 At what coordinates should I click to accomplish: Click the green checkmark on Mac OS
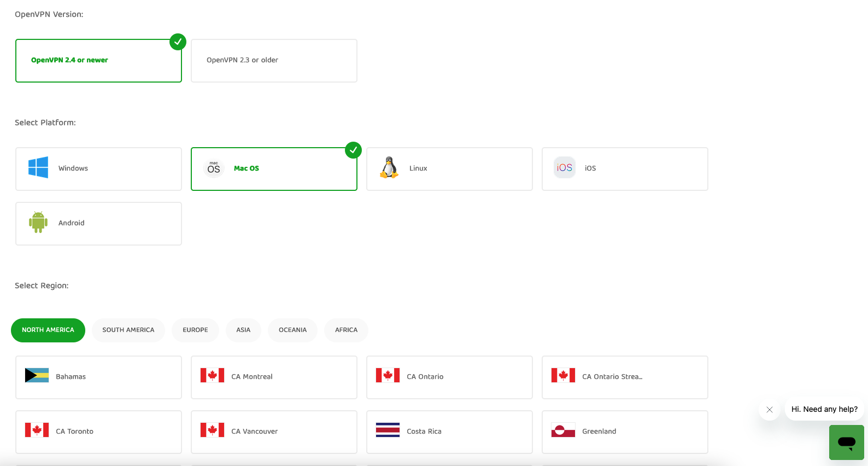[x=353, y=150]
